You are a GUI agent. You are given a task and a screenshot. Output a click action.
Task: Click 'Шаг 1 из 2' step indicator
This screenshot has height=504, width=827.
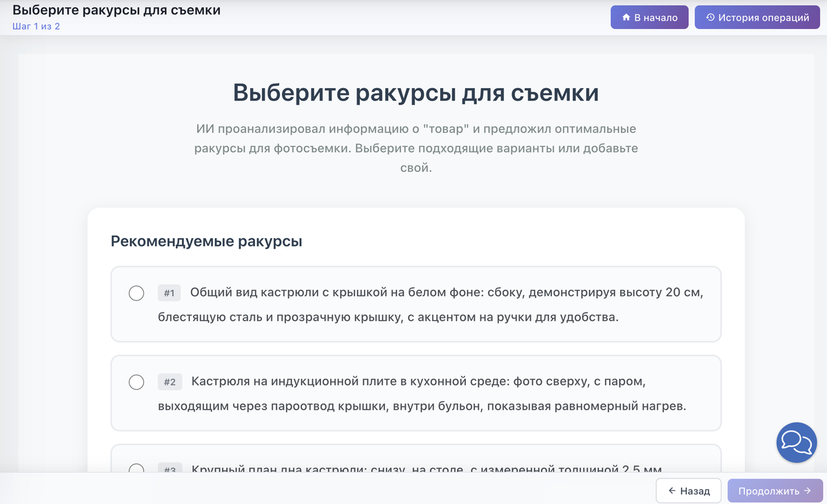(x=36, y=26)
